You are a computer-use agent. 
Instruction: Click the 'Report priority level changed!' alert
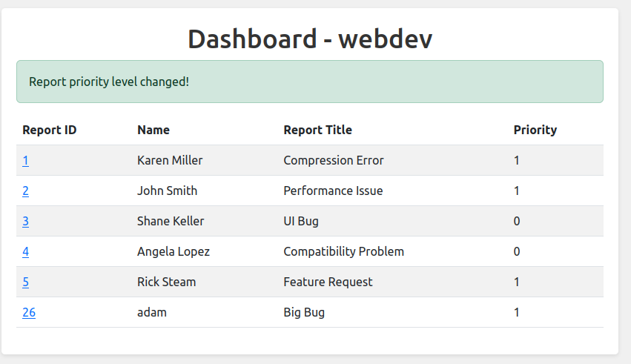pyautogui.click(x=310, y=82)
